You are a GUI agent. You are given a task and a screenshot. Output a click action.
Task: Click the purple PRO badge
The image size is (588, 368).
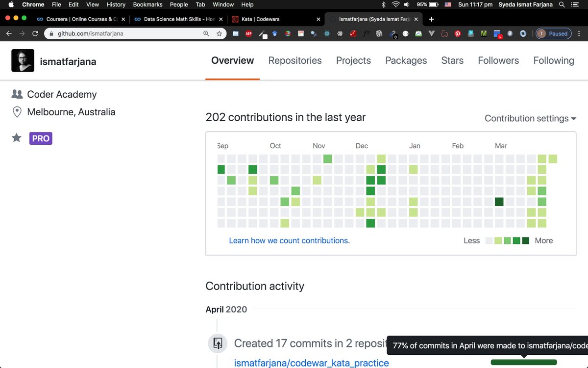click(41, 138)
